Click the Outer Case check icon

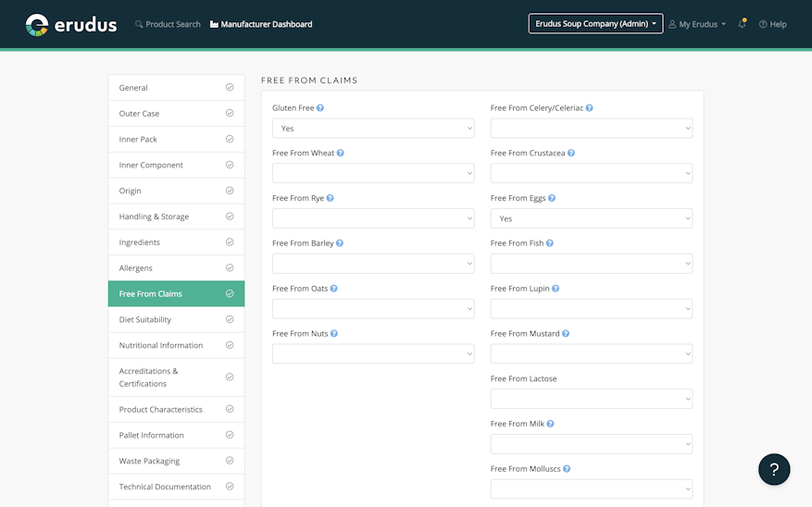(x=230, y=113)
